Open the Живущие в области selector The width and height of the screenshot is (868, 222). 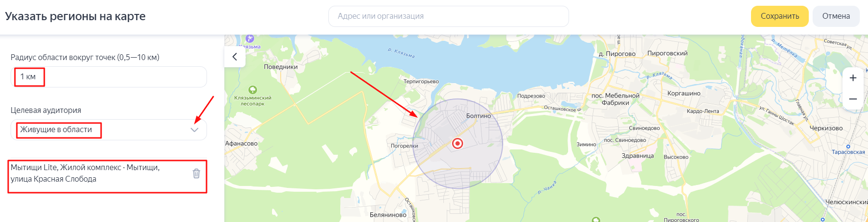pyautogui.click(x=109, y=130)
